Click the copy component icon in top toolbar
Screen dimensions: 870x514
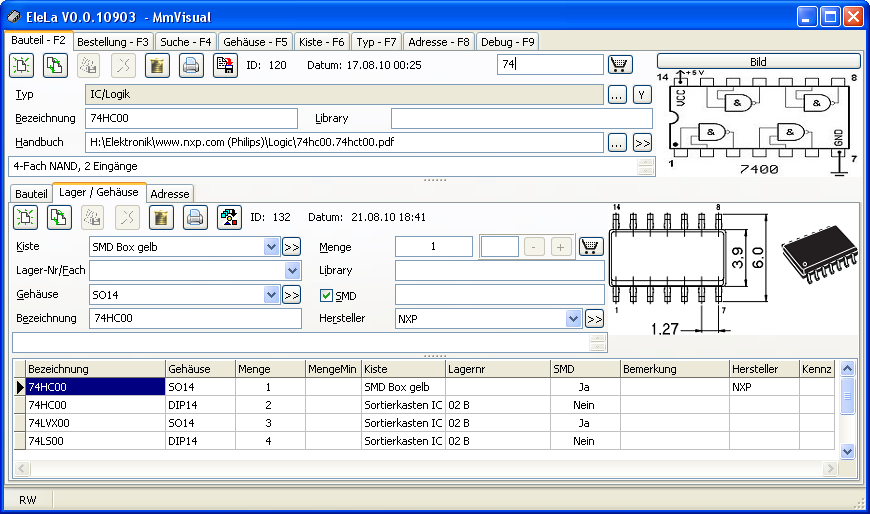coord(56,66)
